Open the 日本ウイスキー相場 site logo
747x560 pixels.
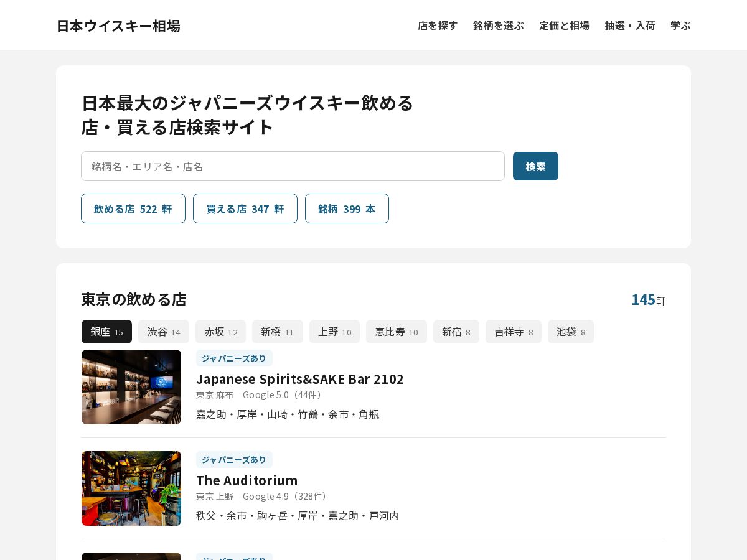point(118,26)
